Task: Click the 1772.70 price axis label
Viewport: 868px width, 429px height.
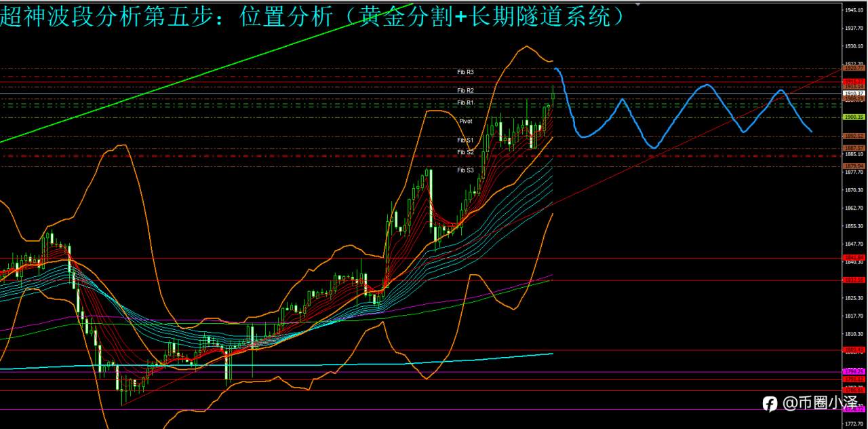Action: coord(854,424)
